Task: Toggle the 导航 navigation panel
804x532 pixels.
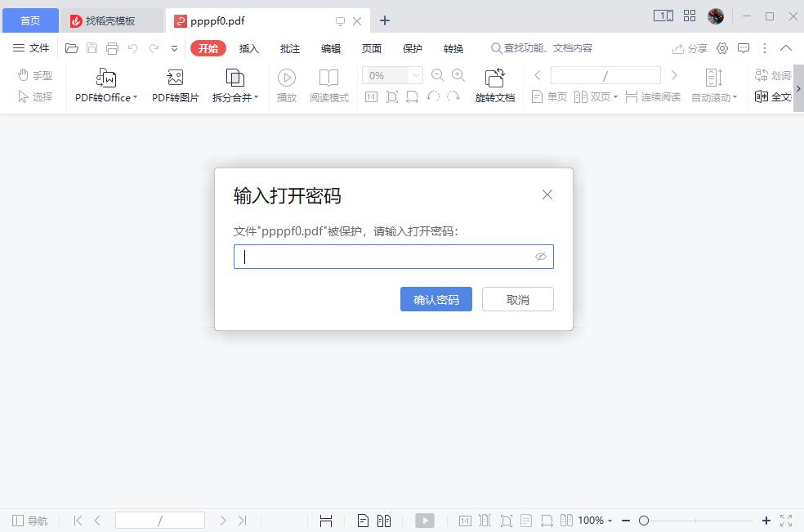Action: coord(29,520)
